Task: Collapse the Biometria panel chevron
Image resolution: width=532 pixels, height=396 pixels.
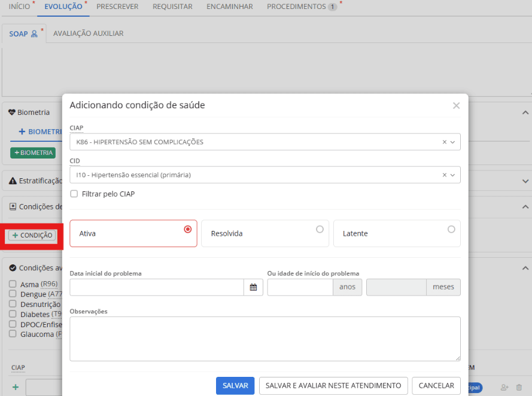Action: 525,112
